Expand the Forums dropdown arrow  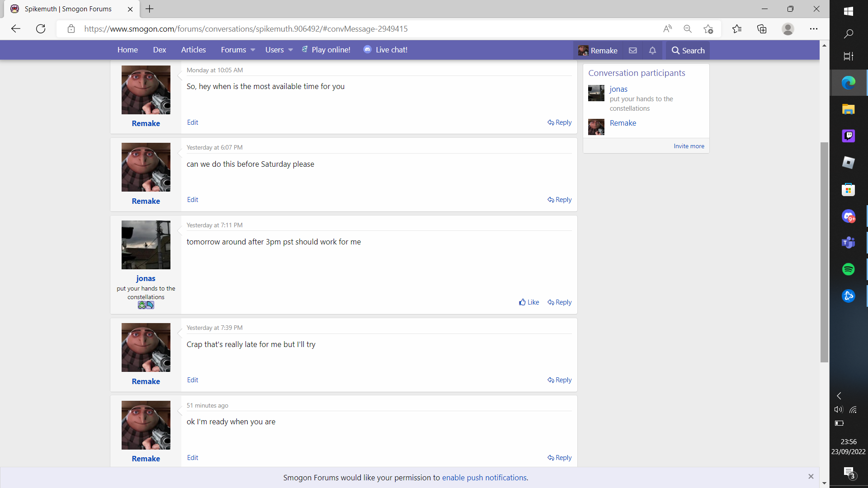click(253, 50)
